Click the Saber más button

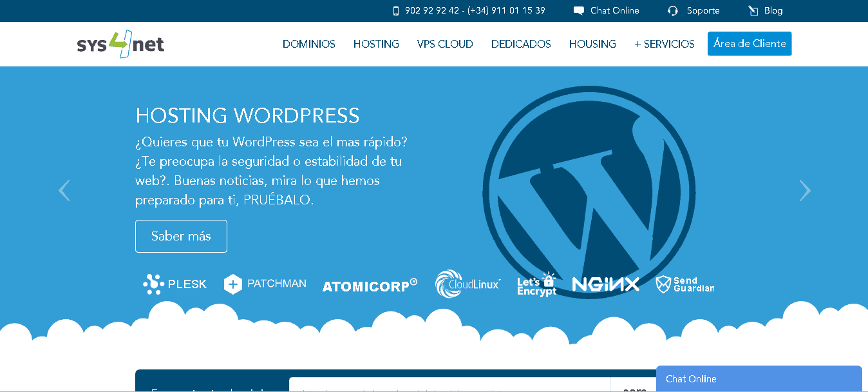coord(181,236)
